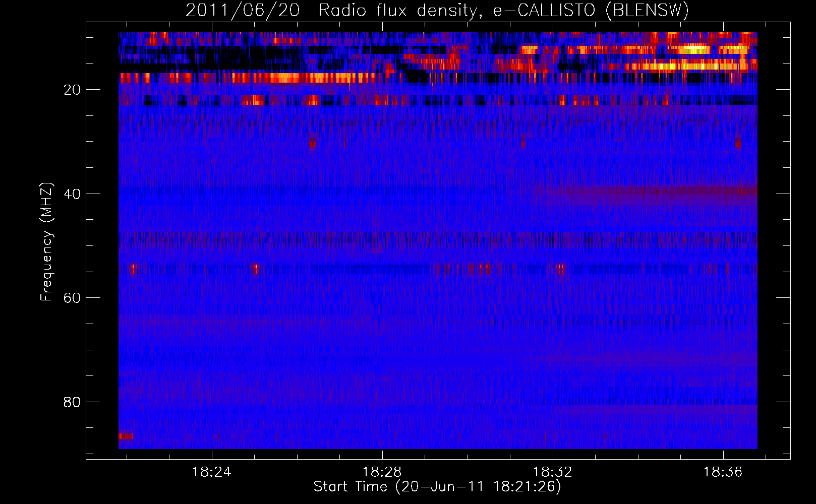Click the '18:24' time tick label
Image resolution: width=816 pixels, height=504 pixels.
point(212,472)
